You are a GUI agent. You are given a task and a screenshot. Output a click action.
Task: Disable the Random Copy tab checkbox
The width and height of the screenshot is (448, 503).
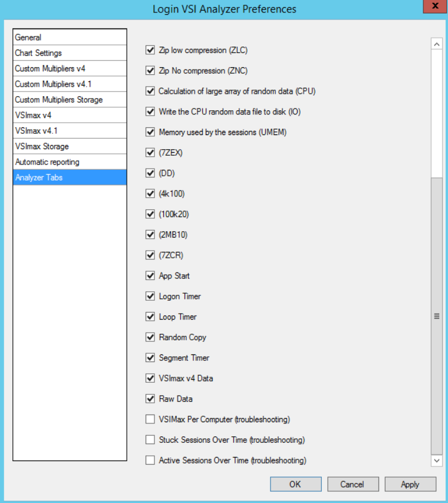pos(150,337)
